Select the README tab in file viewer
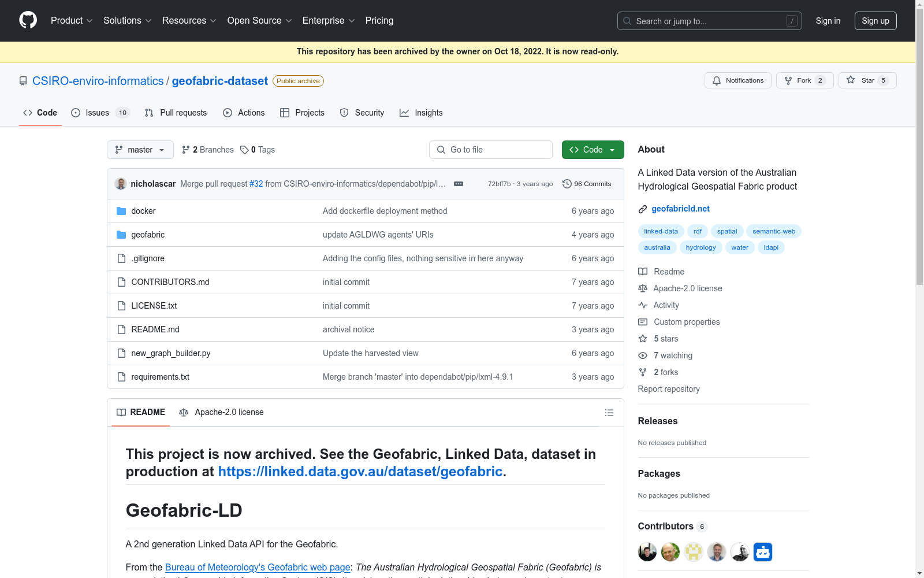924x578 pixels. pos(141,412)
